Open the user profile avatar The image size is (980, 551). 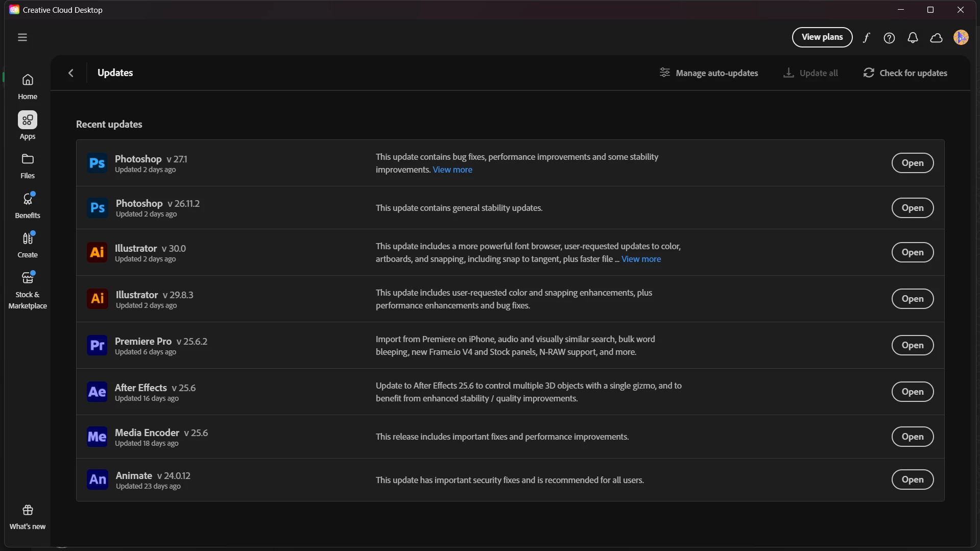pos(961,37)
